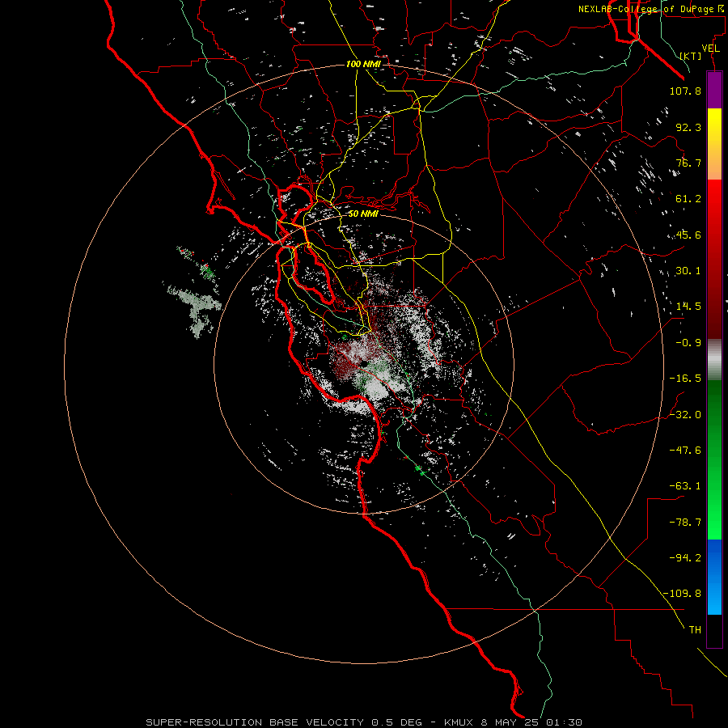Click the [KT] units label
The image size is (728, 728).
tap(691, 56)
